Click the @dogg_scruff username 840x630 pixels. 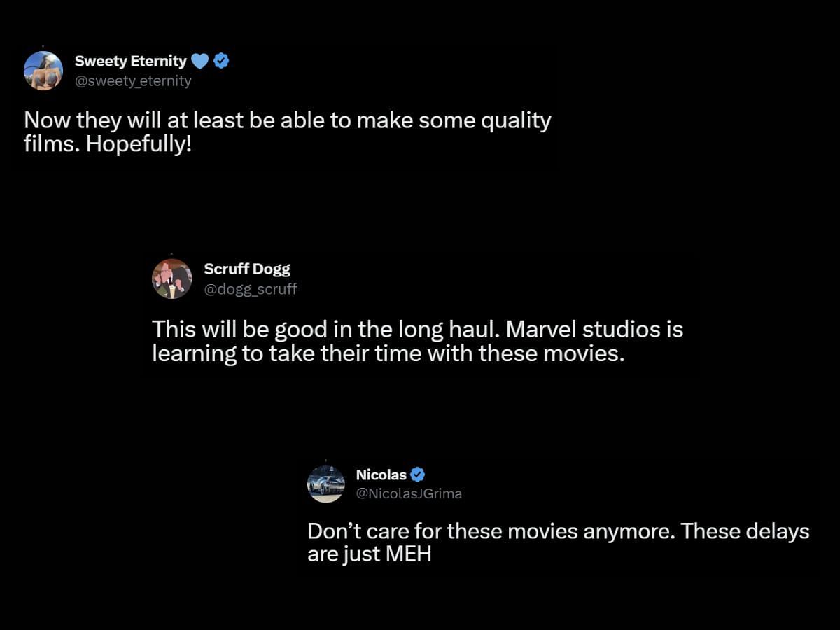pyautogui.click(x=250, y=288)
